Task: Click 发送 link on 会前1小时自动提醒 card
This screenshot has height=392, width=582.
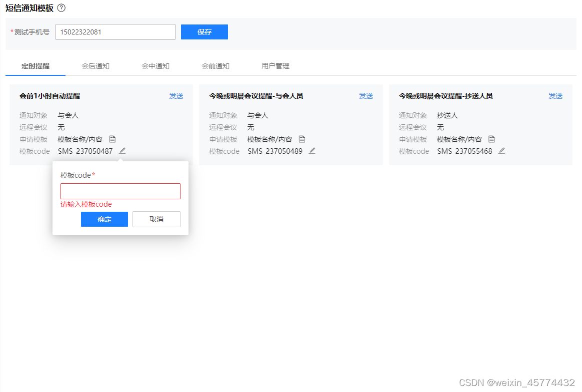Action: point(176,96)
